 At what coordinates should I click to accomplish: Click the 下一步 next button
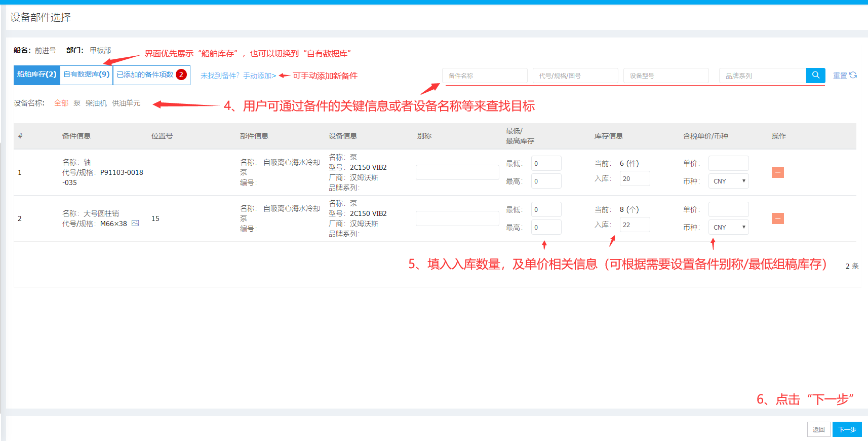click(x=847, y=429)
